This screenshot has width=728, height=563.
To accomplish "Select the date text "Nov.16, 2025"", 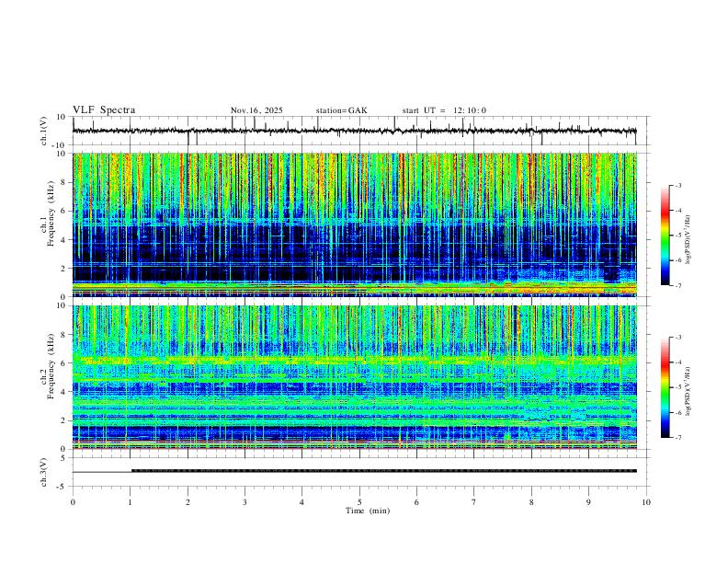I will coord(256,110).
